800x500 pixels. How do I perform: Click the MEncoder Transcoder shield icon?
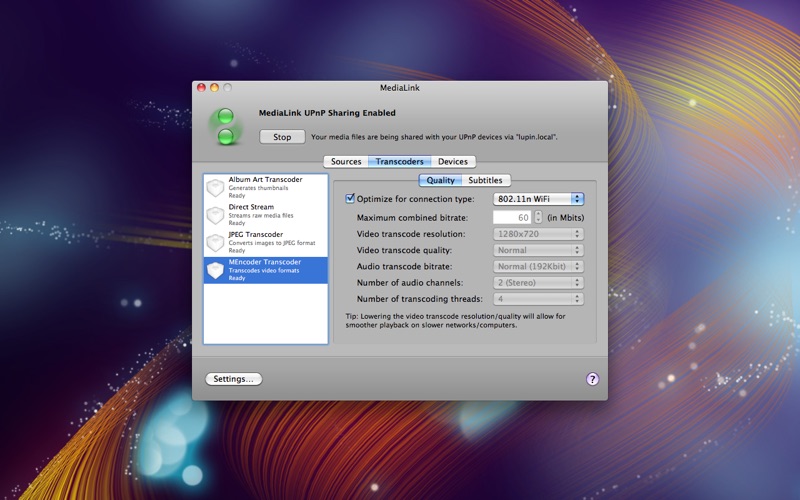[215, 270]
